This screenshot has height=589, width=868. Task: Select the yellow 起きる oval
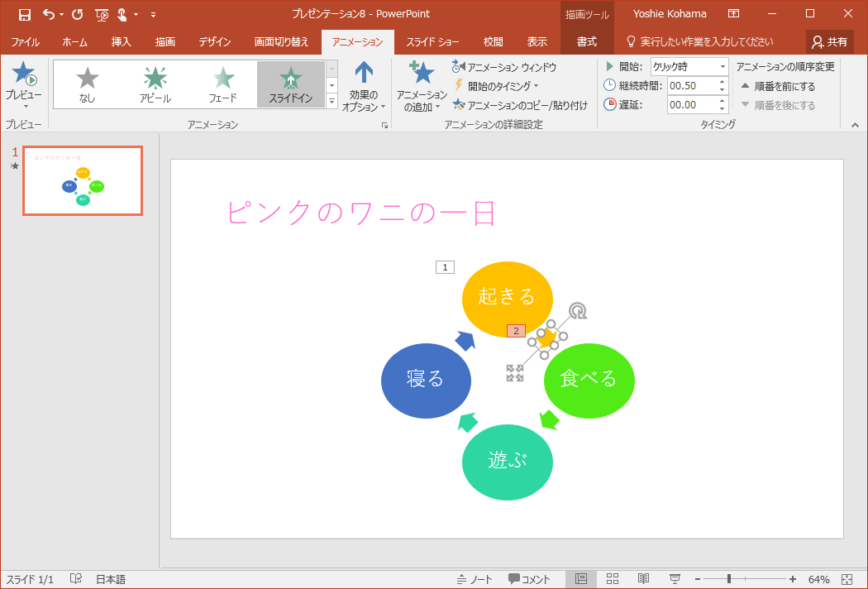pyautogui.click(x=507, y=299)
